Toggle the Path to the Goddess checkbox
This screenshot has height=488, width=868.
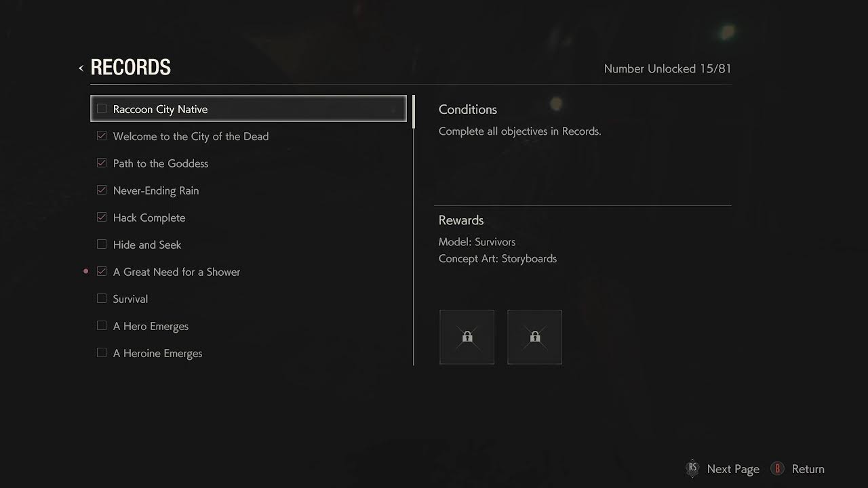click(x=102, y=163)
